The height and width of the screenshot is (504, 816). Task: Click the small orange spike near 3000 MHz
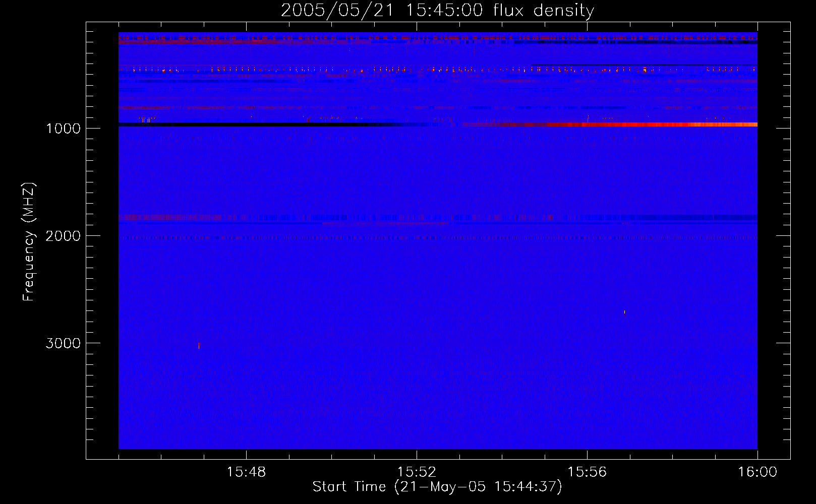click(199, 346)
